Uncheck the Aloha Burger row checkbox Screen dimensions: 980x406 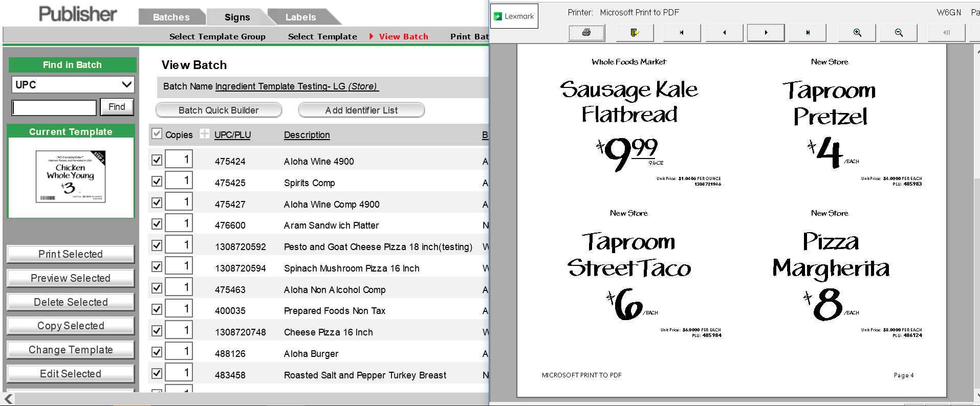point(157,352)
